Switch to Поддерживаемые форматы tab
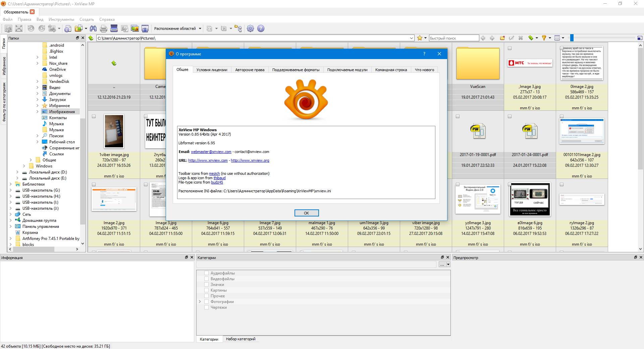Viewport: 644px width, 349px height. [296, 70]
